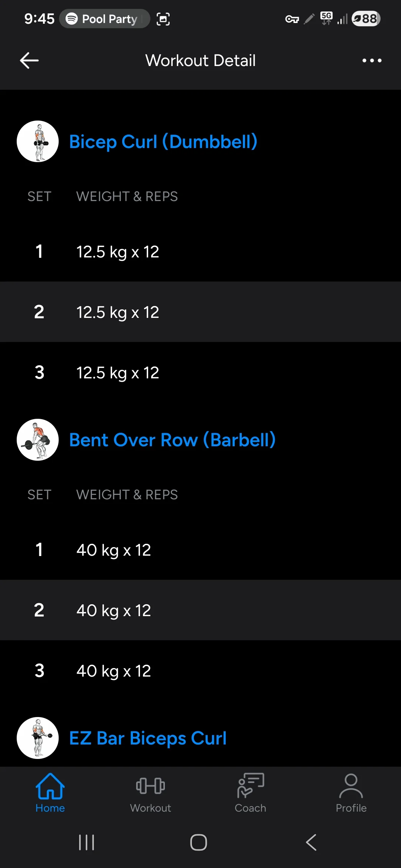Tap Android recent apps navigation button
The width and height of the screenshot is (401, 868).
87,842
